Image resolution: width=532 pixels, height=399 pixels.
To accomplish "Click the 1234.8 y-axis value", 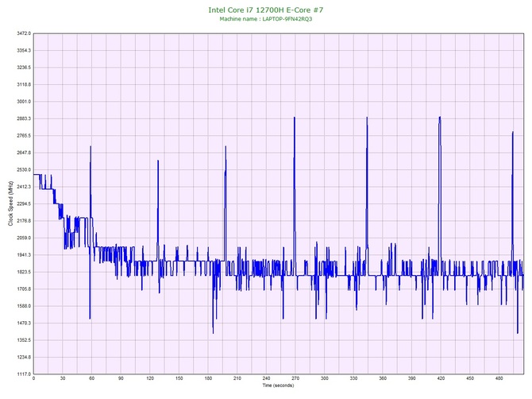I will (24, 357).
